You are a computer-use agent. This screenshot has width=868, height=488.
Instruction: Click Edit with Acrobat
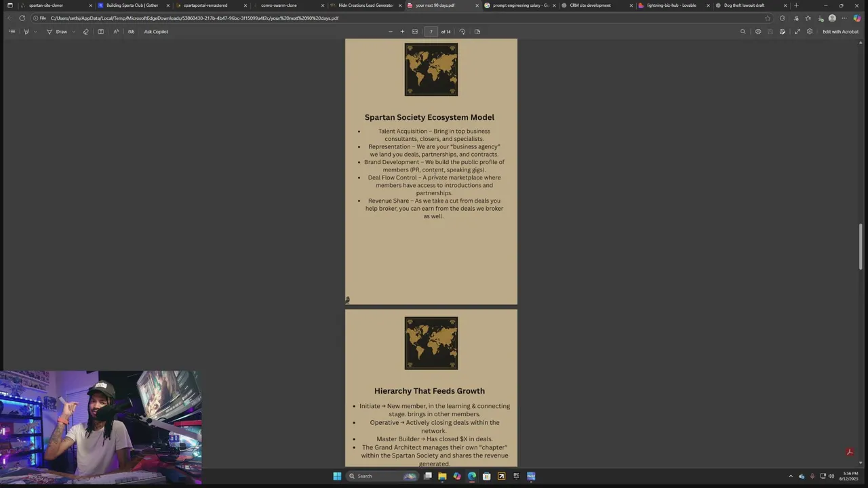pyautogui.click(x=840, y=32)
